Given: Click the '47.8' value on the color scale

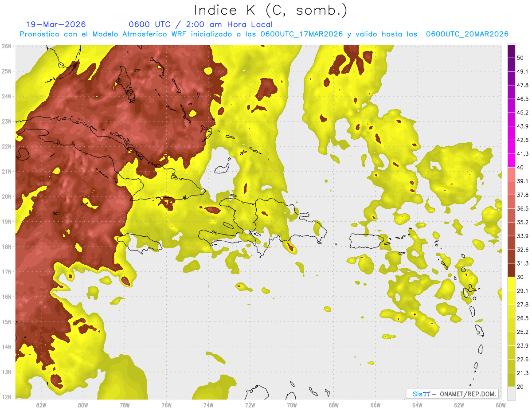Looking at the screenshot, I should pos(523,85).
